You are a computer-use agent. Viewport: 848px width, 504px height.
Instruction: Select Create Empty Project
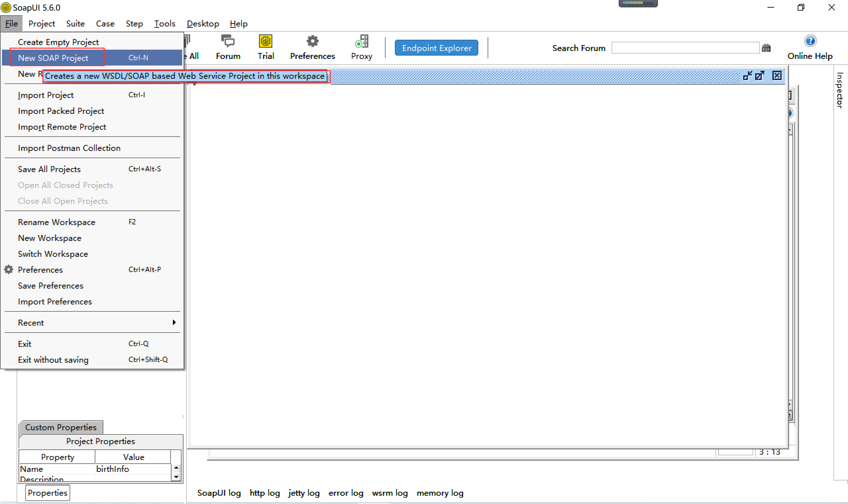(x=92, y=42)
